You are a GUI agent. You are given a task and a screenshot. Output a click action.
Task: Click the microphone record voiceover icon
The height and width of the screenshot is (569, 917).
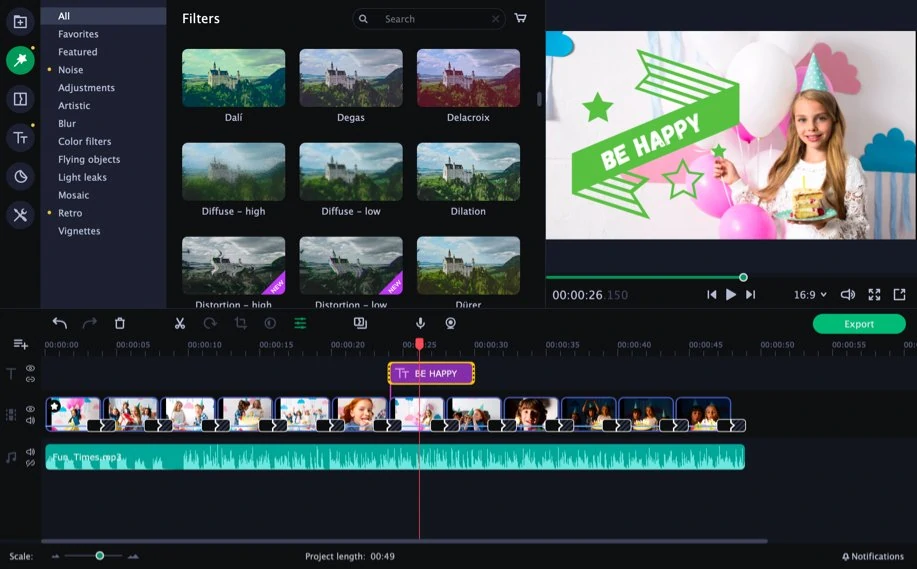[420, 323]
